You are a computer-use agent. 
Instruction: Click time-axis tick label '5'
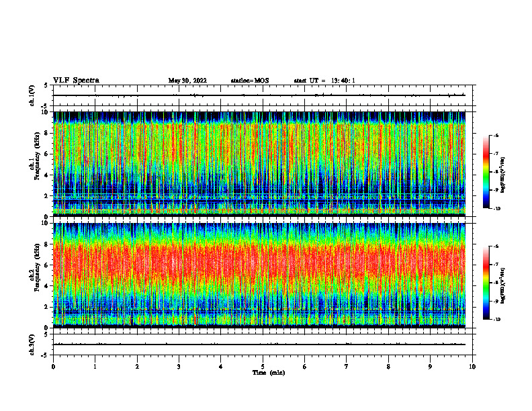(x=263, y=367)
